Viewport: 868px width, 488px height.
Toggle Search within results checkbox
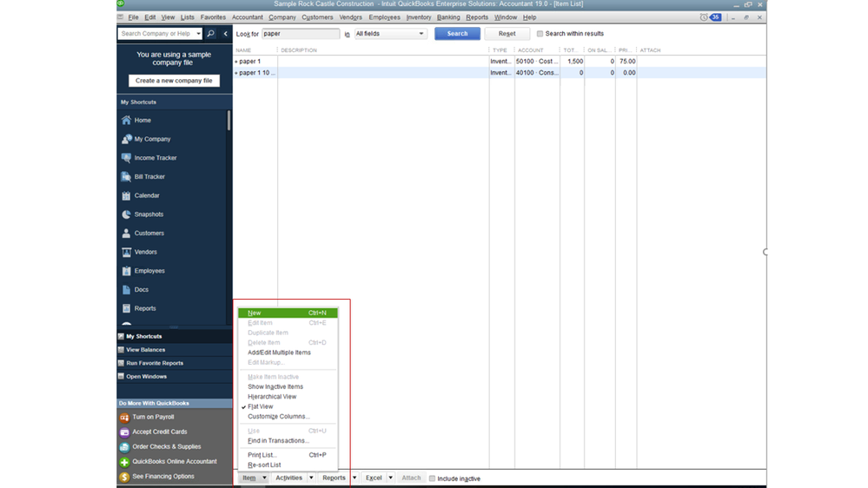[x=540, y=34]
